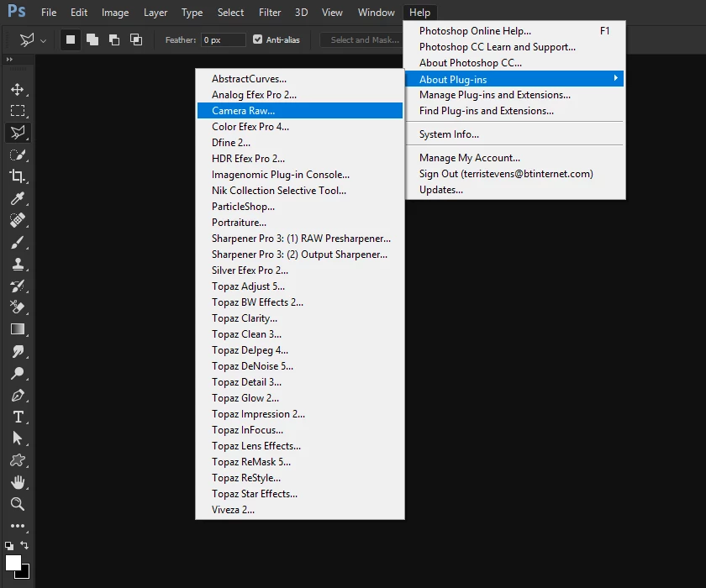Expand About Plug-ins submenu arrow
This screenshot has width=706, height=588.
click(x=615, y=78)
